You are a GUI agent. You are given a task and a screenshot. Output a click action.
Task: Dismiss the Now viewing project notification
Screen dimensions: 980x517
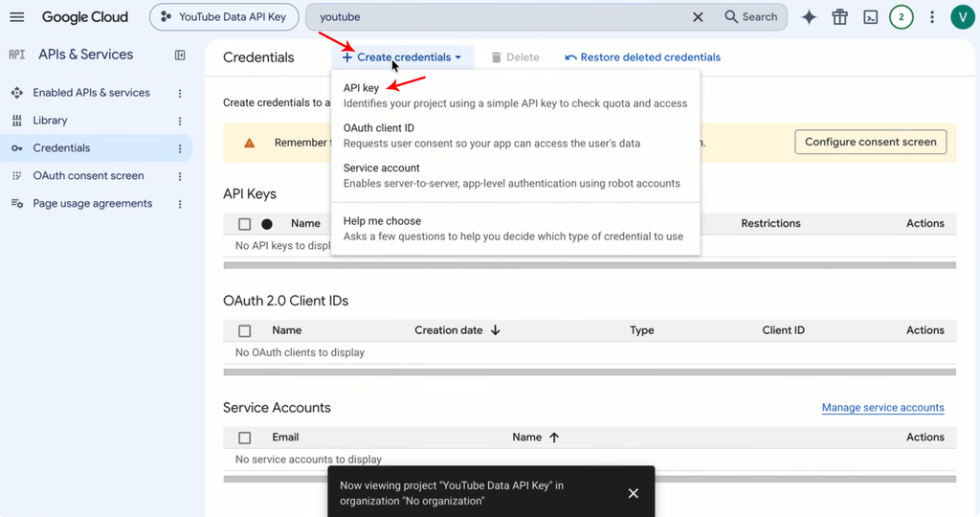point(634,493)
